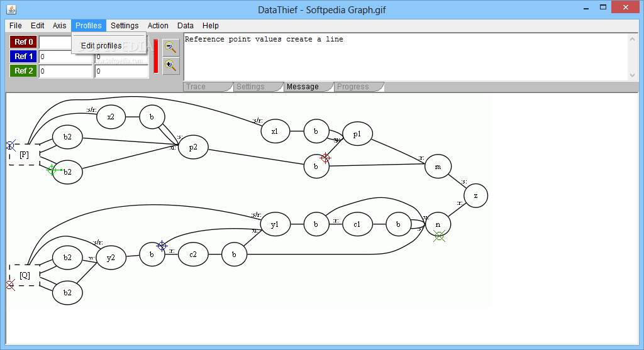Switch to the Message tab
Image resolution: width=644 pixels, height=350 pixels.
pos(308,87)
